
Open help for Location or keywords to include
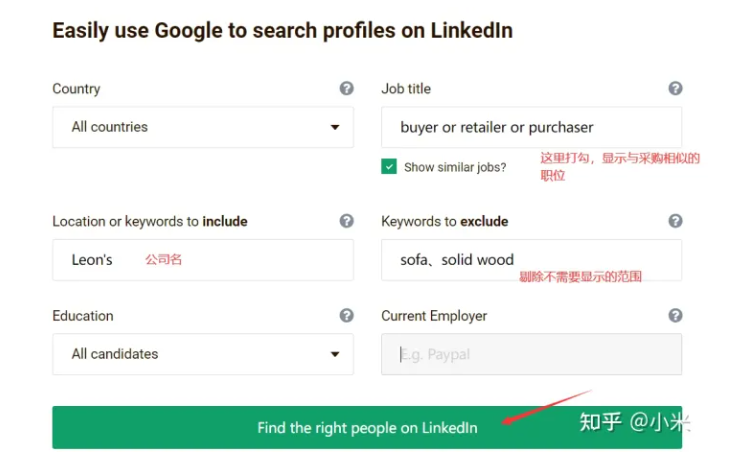pos(346,221)
